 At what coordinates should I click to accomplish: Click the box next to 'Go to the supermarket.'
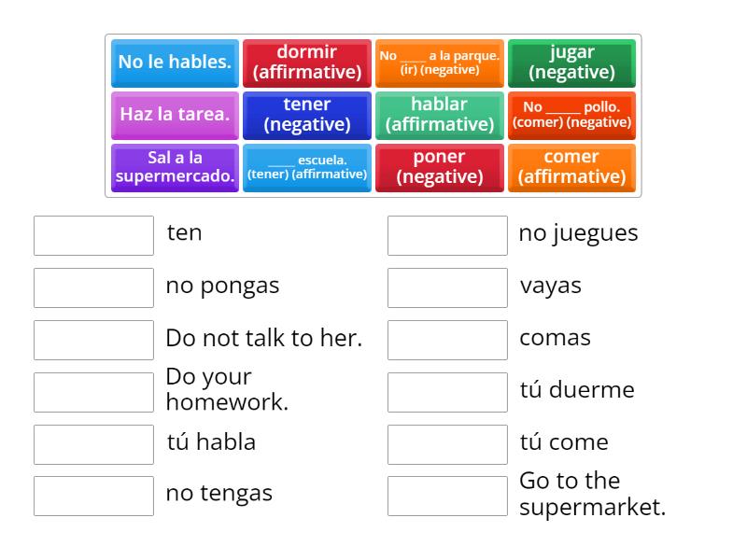click(447, 495)
